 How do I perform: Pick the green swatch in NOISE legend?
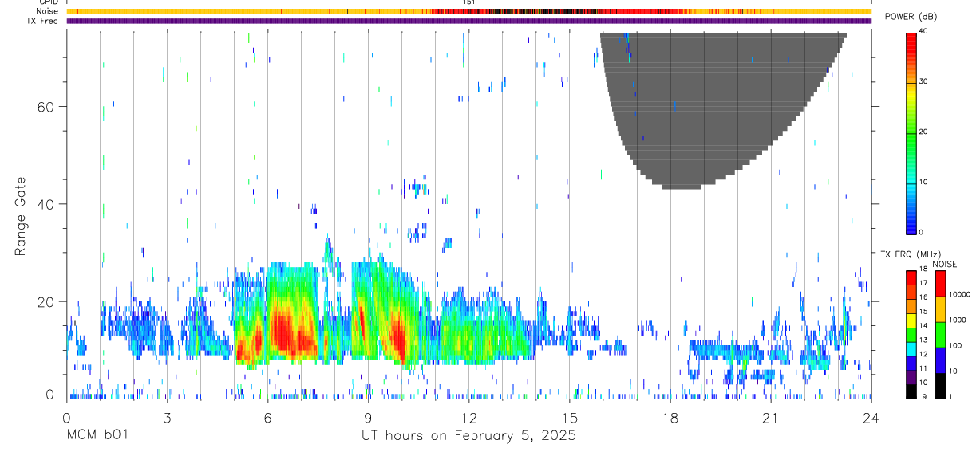[941, 335]
